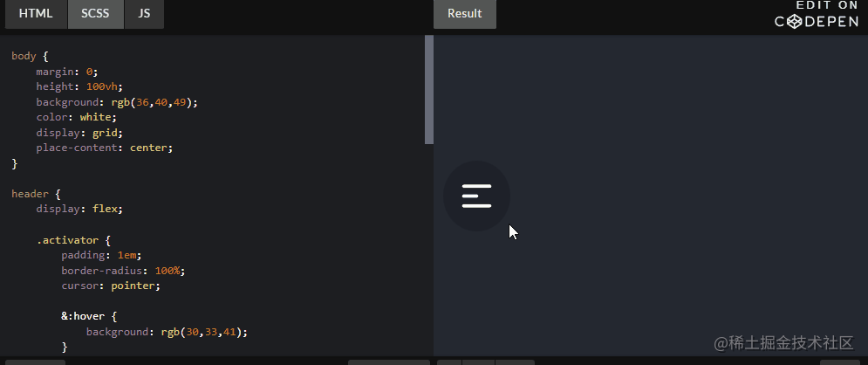The width and height of the screenshot is (868, 365).
Task: Click the hamburger menu activator icon
Action: [476, 196]
